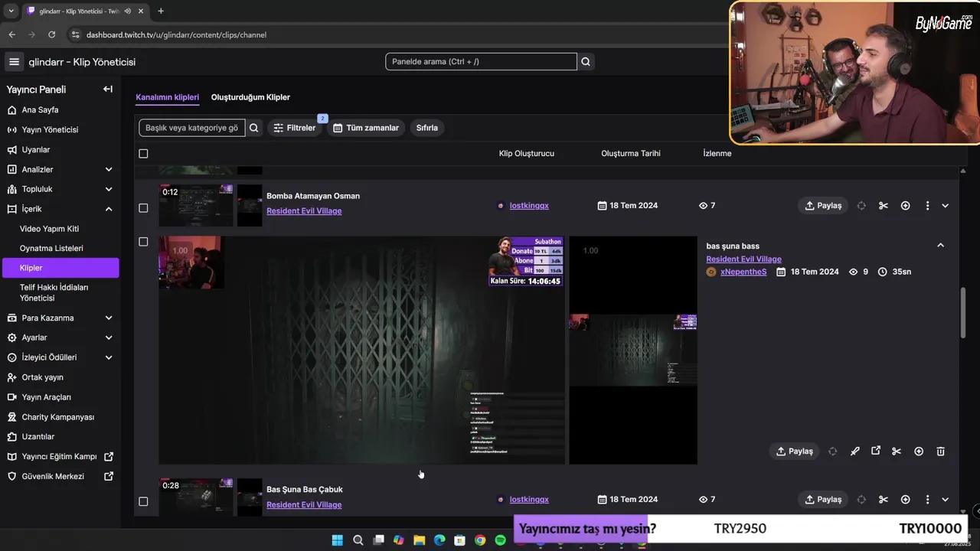Go back in browser history
This screenshot has width=980, height=551.
click(x=11, y=34)
